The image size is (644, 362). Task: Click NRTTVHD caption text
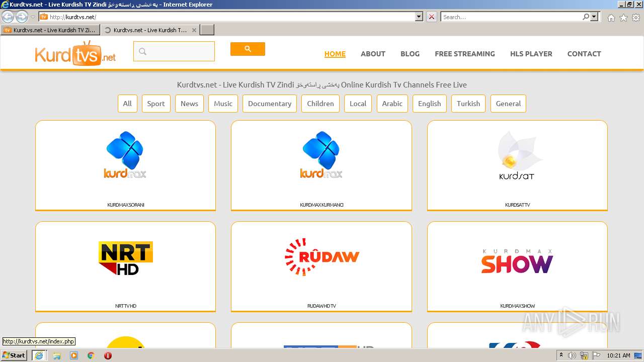126,306
